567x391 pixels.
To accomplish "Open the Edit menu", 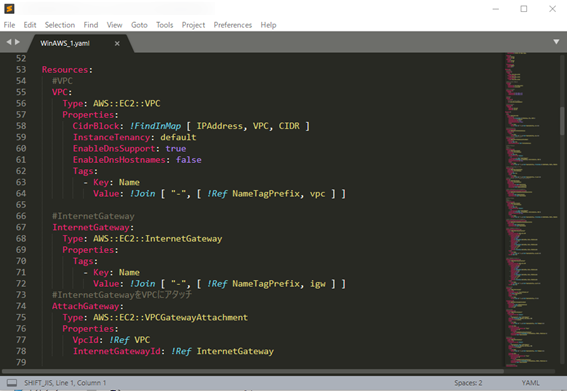I will pyautogui.click(x=30, y=25).
